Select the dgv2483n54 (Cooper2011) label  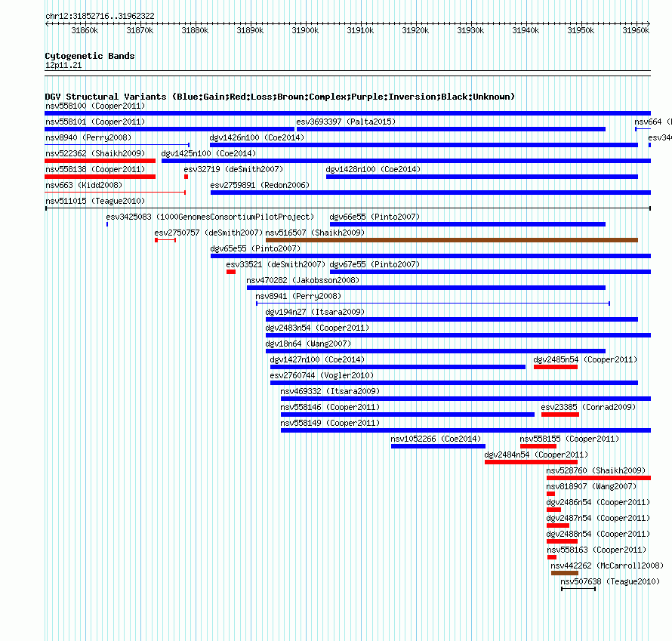point(317,328)
